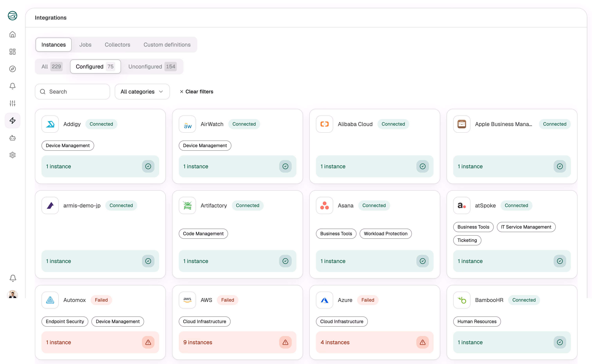Open the notifications bell at sidebar bottom
Image resolution: width=592 pixels, height=364 pixels.
[x=13, y=278]
